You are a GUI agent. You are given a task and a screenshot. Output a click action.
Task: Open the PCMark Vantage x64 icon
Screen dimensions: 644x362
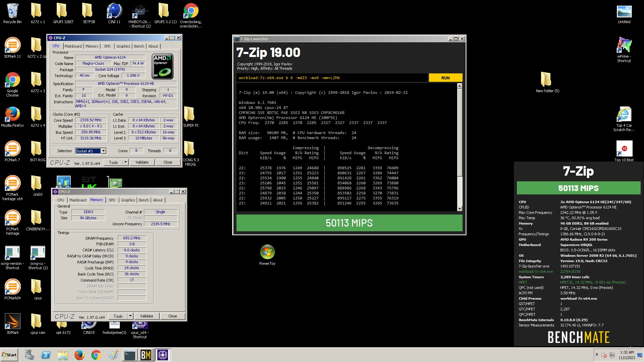(x=12, y=188)
